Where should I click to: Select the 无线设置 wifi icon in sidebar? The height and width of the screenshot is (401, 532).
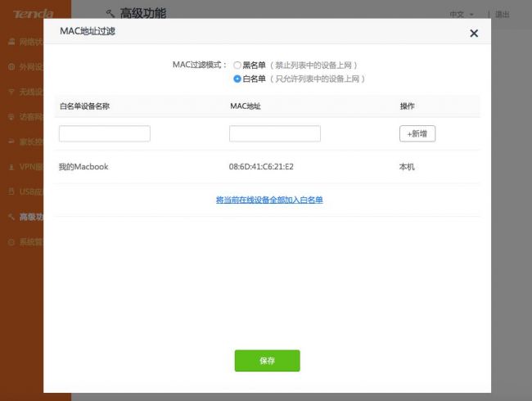11,92
